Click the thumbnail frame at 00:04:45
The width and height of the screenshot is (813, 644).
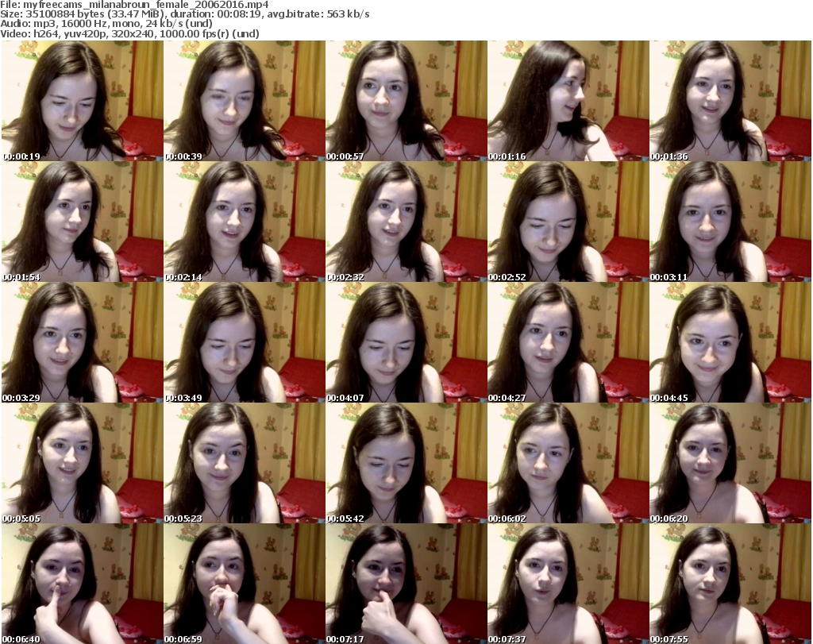pos(730,342)
